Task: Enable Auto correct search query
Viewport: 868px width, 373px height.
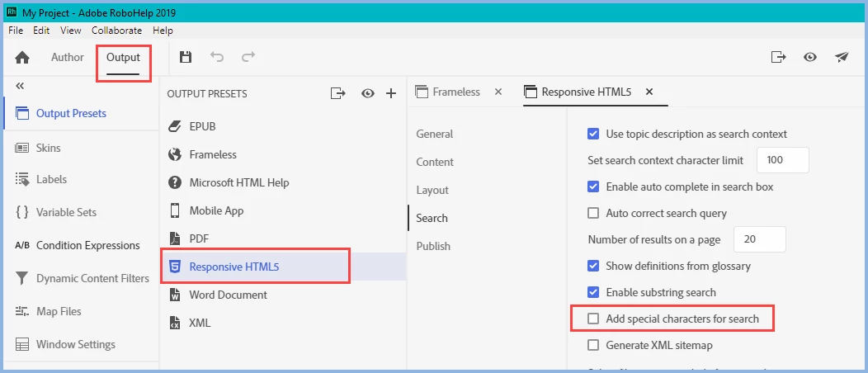Action: 593,213
